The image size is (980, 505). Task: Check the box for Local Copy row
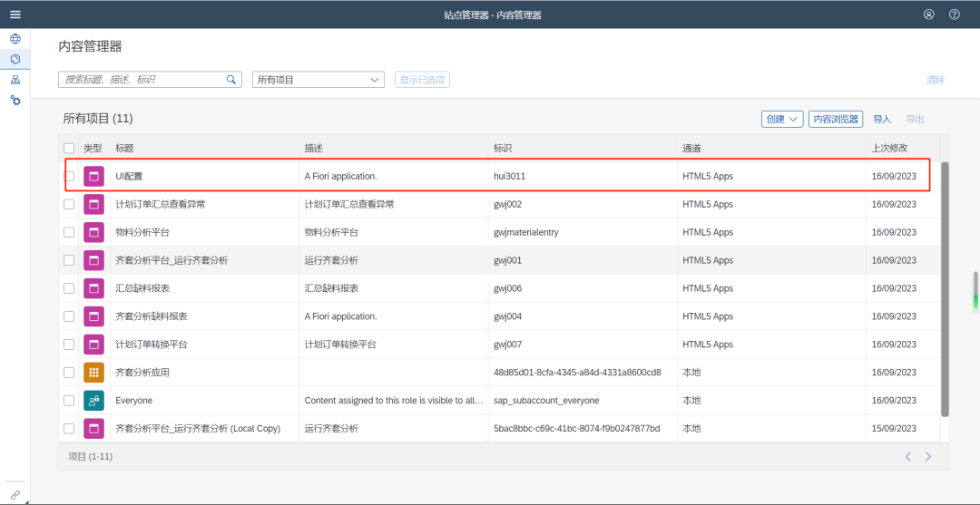point(69,428)
